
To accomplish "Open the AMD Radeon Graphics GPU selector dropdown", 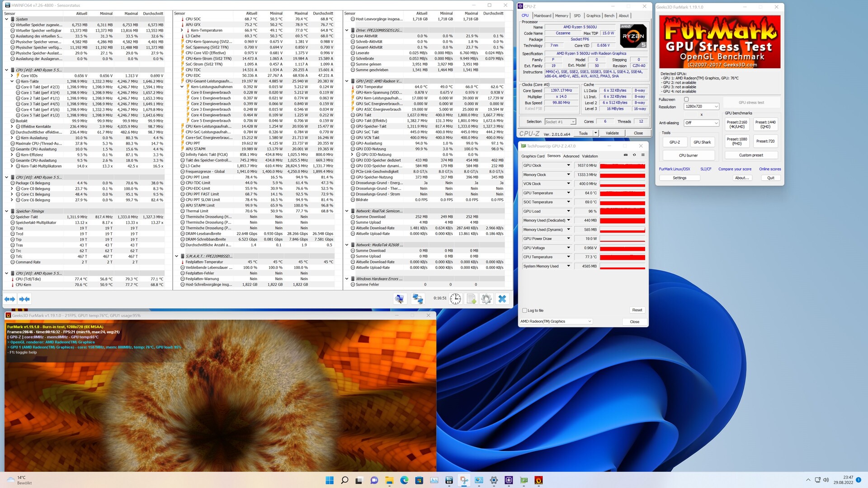I will [x=556, y=321].
